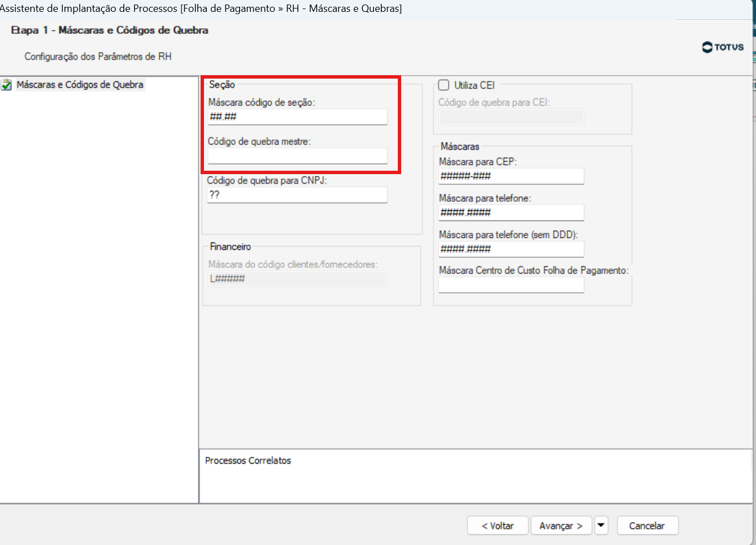The height and width of the screenshot is (545, 756).
Task: Click the Máscara código de seção field
Action: (297, 117)
